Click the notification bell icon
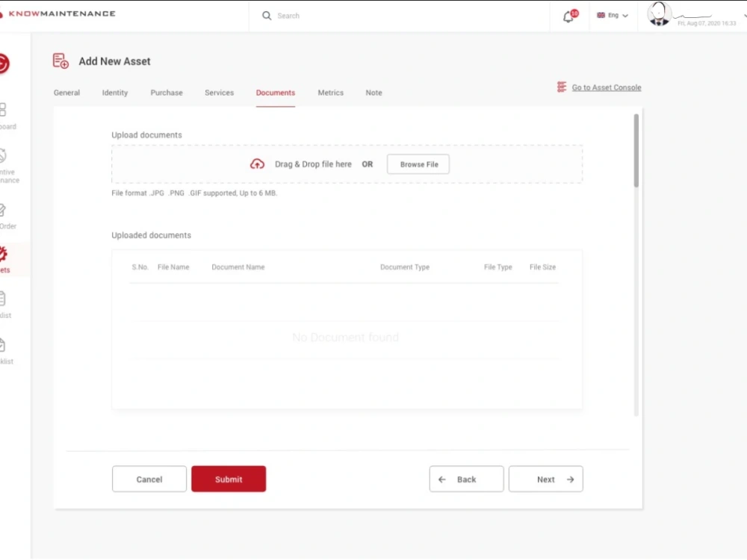This screenshot has width=747, height=560. (x=568, y=17)
